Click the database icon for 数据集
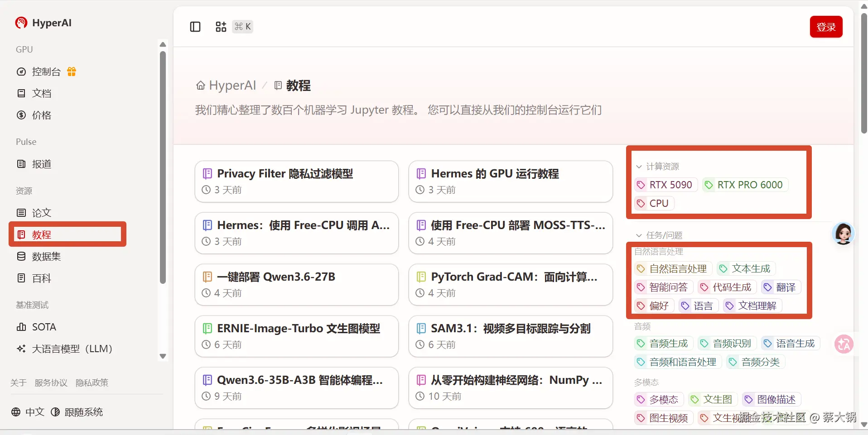Viewport: 868px width, 435px height. (x=21, y=256)
